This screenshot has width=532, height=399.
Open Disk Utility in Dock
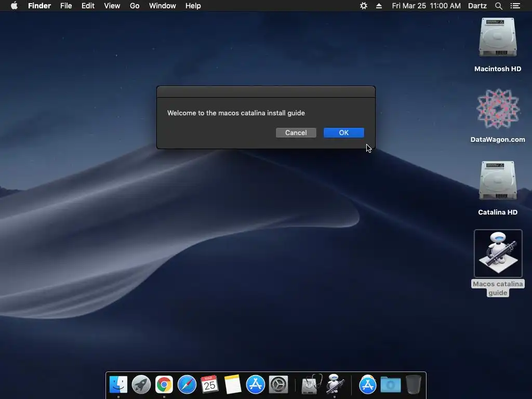click(312, 384)
